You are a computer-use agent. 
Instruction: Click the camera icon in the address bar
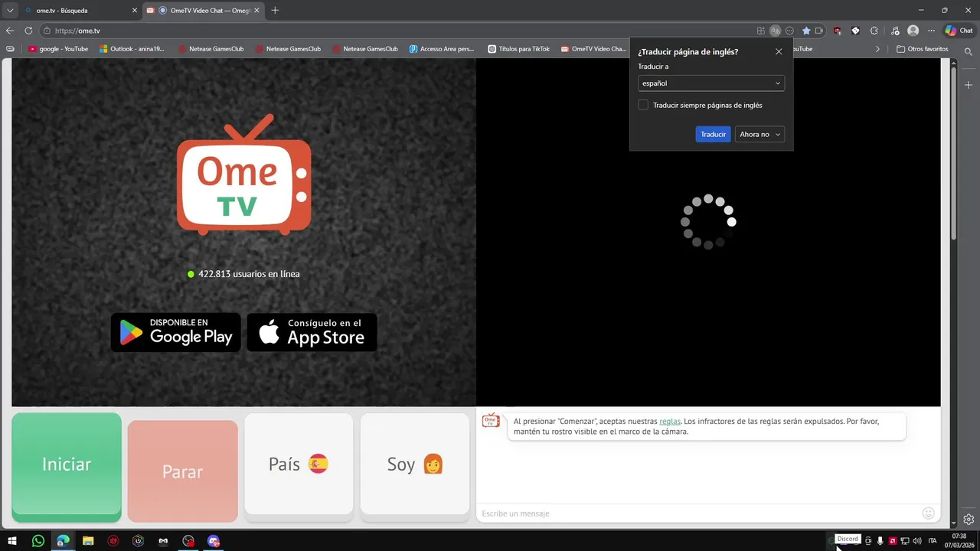click(819, 31)
